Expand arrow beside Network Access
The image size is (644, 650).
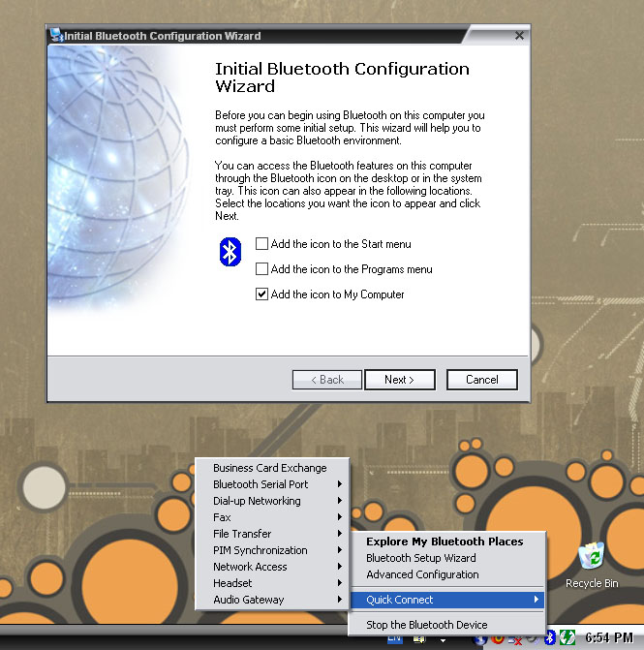click(x=340, y=567)
